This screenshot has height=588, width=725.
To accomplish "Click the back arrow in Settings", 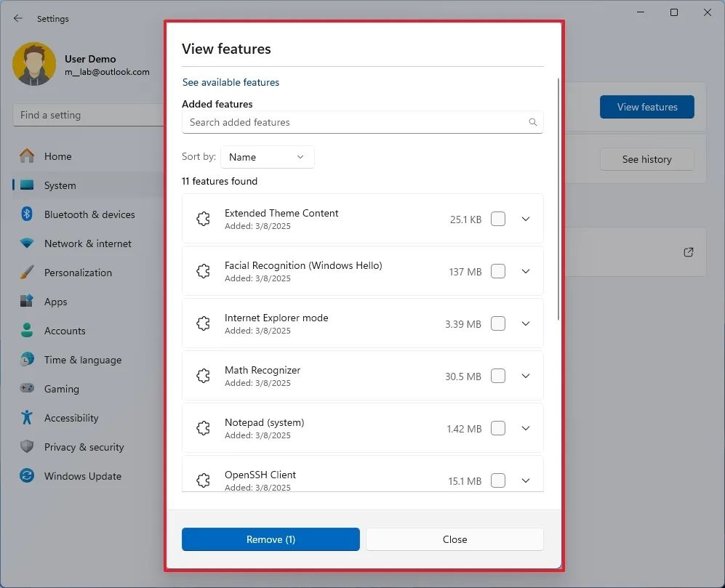I will coord(18,19).
